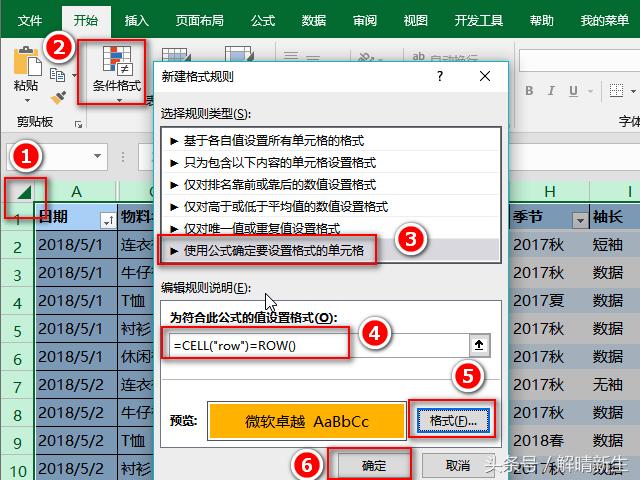Expand the 粘贴 dropdown arrow
Viewport: 640px width, 480px height.
(27, 100)
